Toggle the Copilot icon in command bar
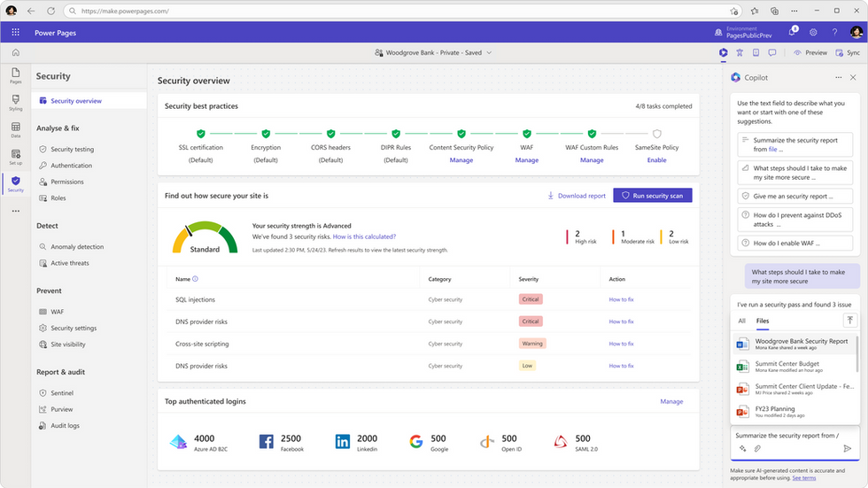Image resolution: width=868 pixels, height=488 pixels. 723,52
